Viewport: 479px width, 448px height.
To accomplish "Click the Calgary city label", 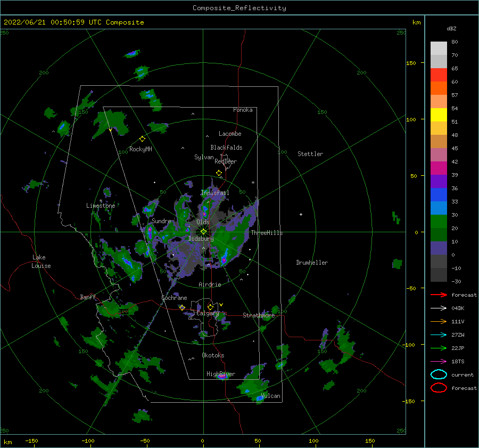I will click(x=208, y=313).
